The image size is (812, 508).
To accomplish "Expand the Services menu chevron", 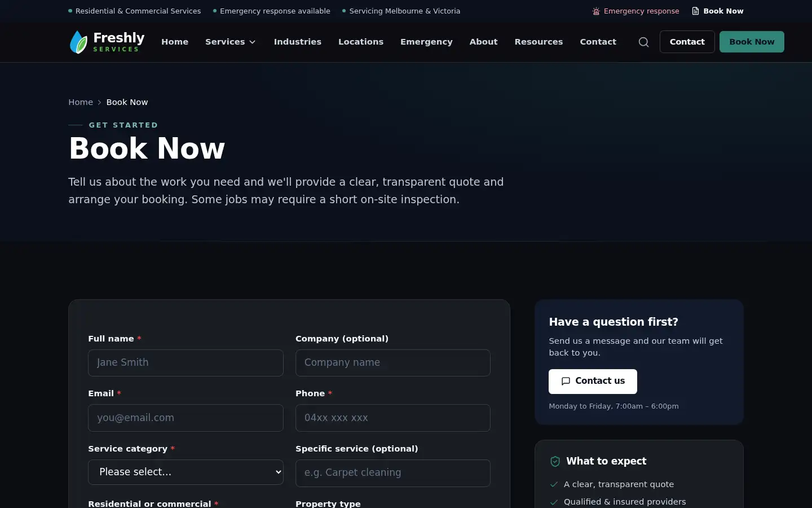I will [x=253, y=42].
